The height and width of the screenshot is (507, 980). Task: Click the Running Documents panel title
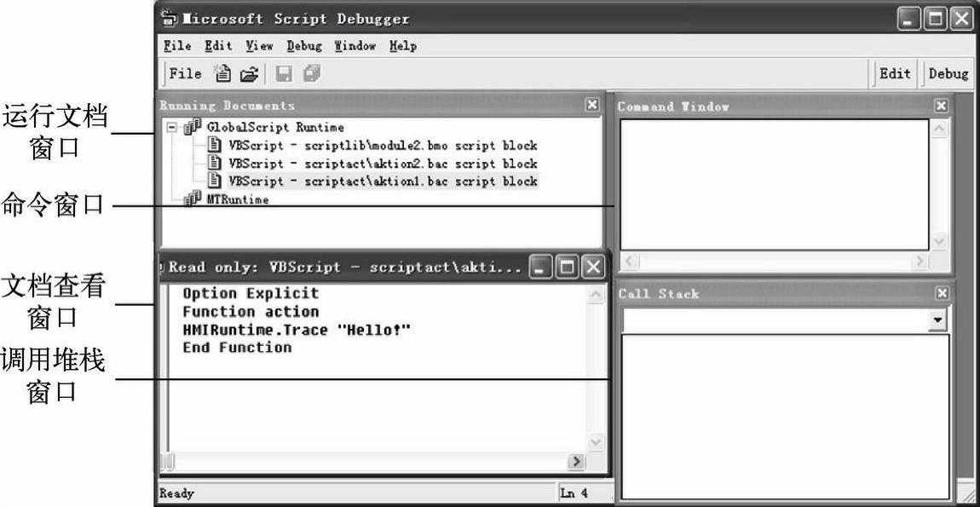click(x=227, y=106)
